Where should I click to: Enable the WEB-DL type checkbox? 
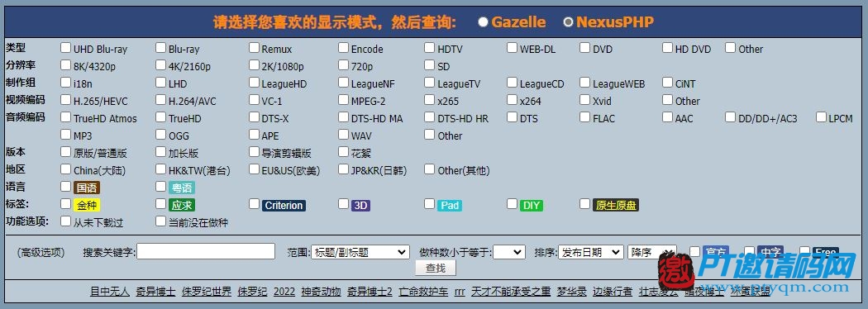click(x=512, y=48)
